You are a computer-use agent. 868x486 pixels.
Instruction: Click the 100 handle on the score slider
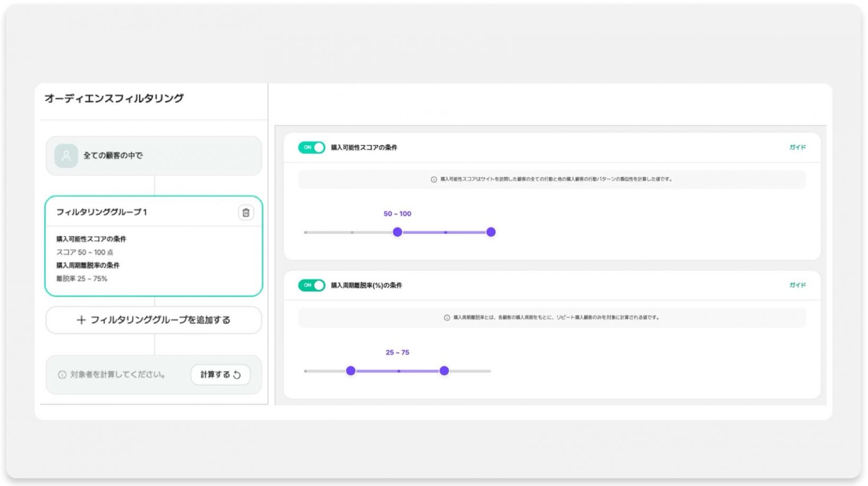click(x=491, y=232)
